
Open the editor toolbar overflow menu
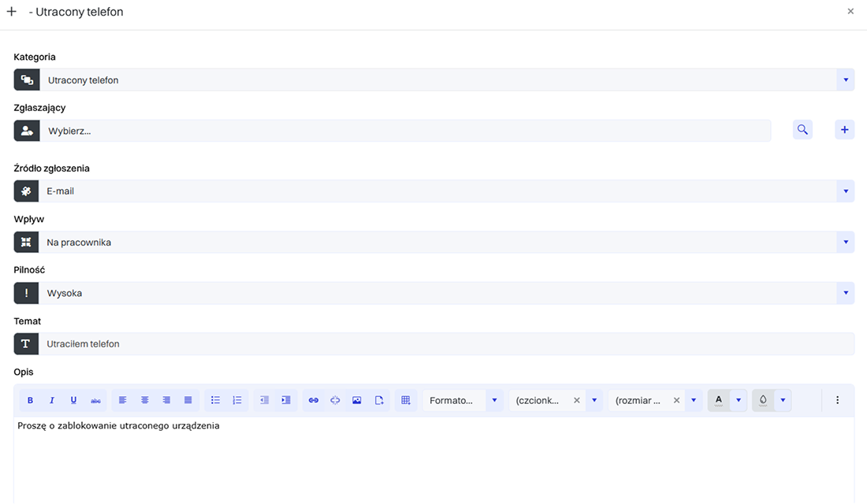click(837, 400)
